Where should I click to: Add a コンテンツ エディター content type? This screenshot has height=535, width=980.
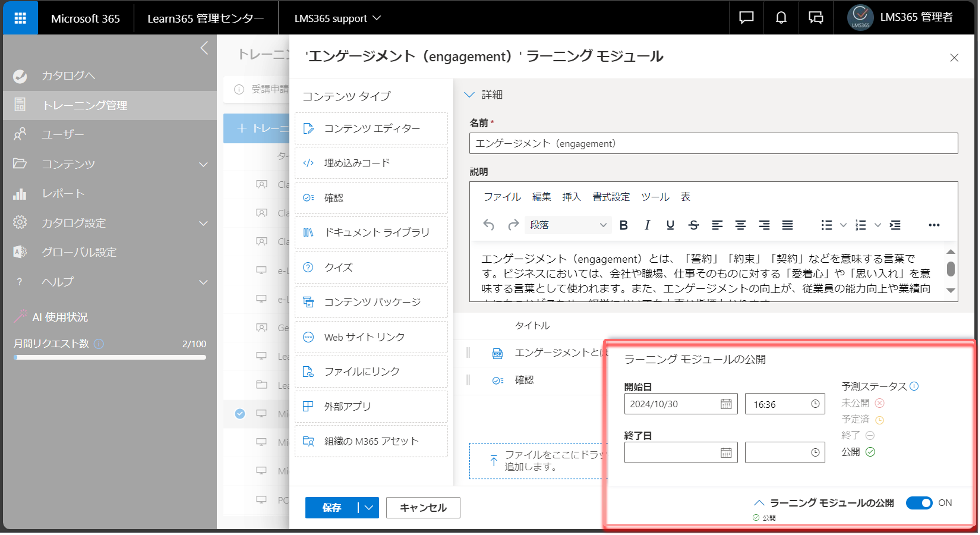coord(371,128)
